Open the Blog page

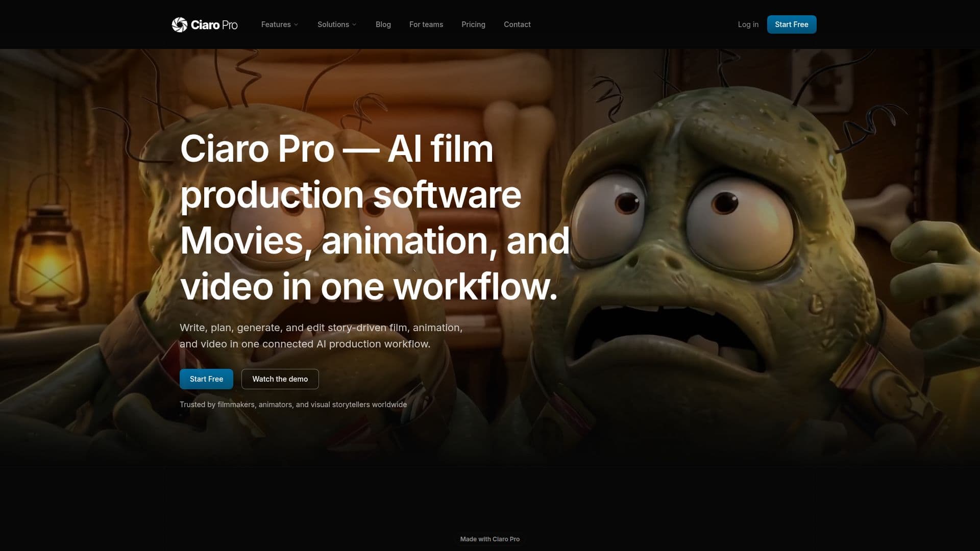pos(383,24)
